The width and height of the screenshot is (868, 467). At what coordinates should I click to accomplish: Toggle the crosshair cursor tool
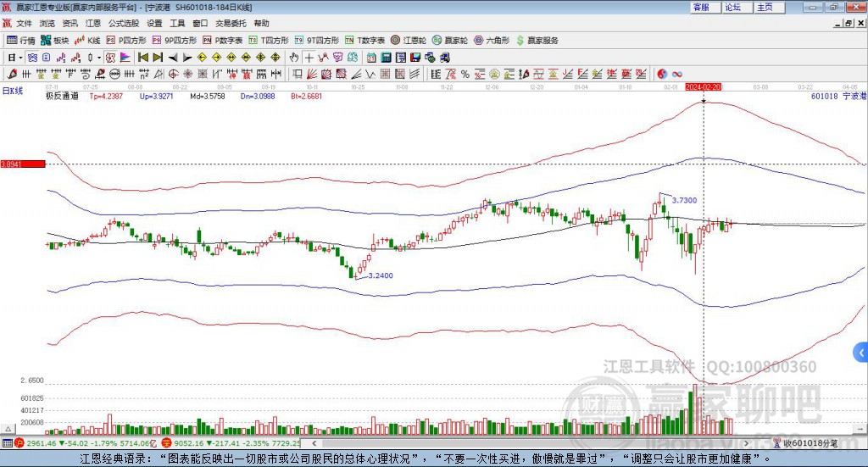(x=309, y=58)
